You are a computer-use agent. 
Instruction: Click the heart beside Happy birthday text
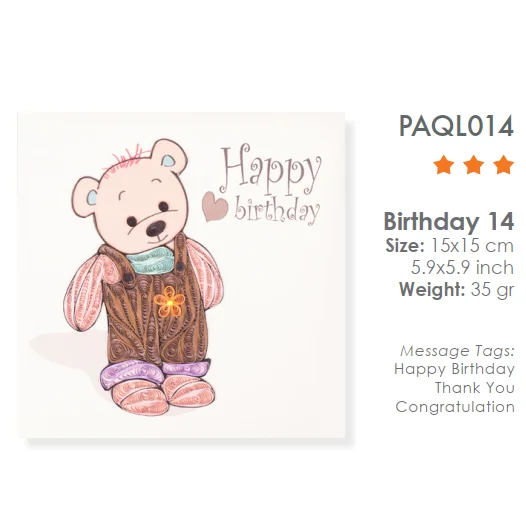coord(215,206)
